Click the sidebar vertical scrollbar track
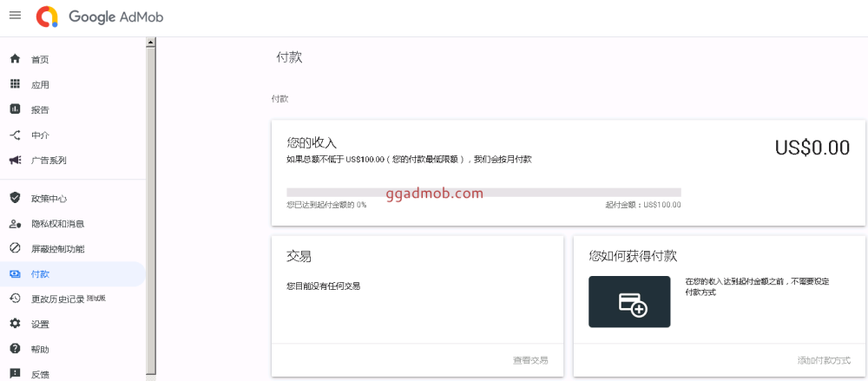The width and height of the screenshot is (868, 381). coord(150,210)
